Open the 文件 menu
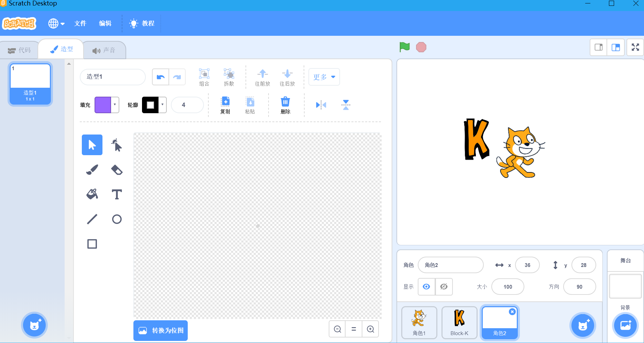Screen dimensions: 644x343 (x=80, y=23)
